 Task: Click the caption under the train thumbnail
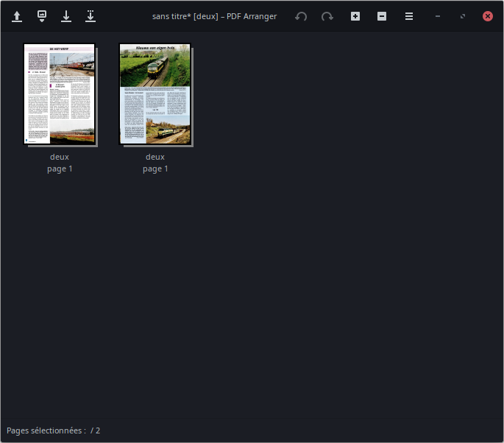[x=155, y=163]
